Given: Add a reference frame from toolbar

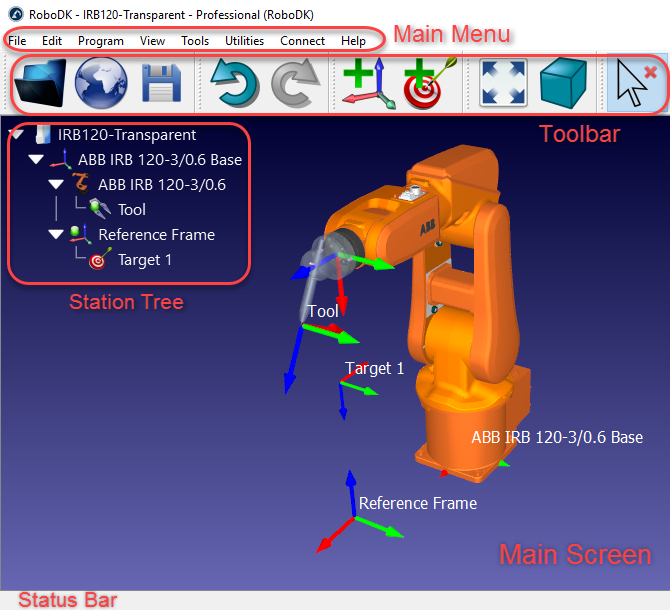Looking at the screenshot, I should 367,84.
